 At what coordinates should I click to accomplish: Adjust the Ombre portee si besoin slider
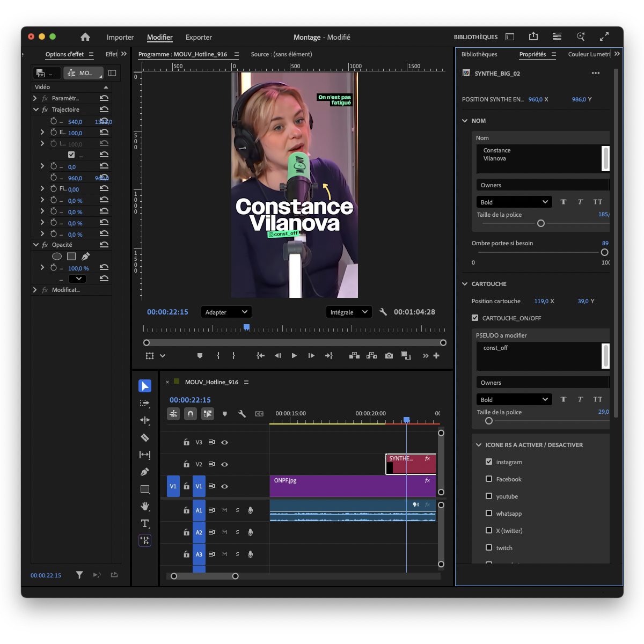[x=604, y=252]
